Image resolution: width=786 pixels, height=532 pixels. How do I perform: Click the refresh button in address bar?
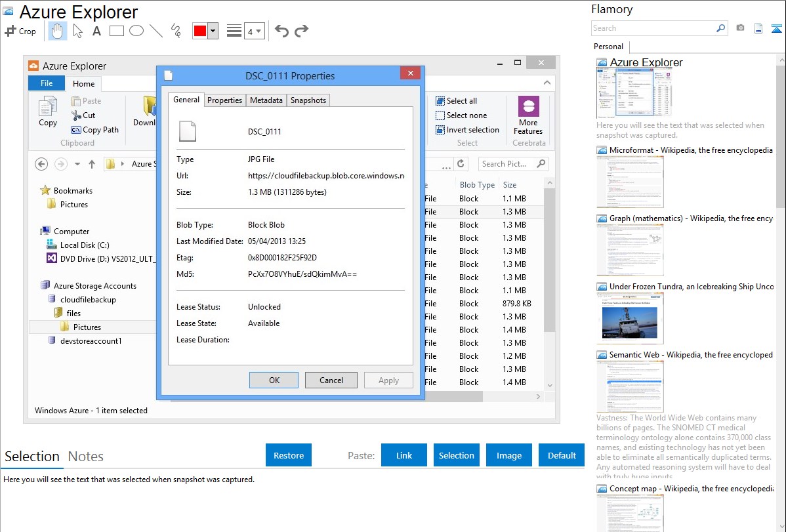[x=461, y=163]
